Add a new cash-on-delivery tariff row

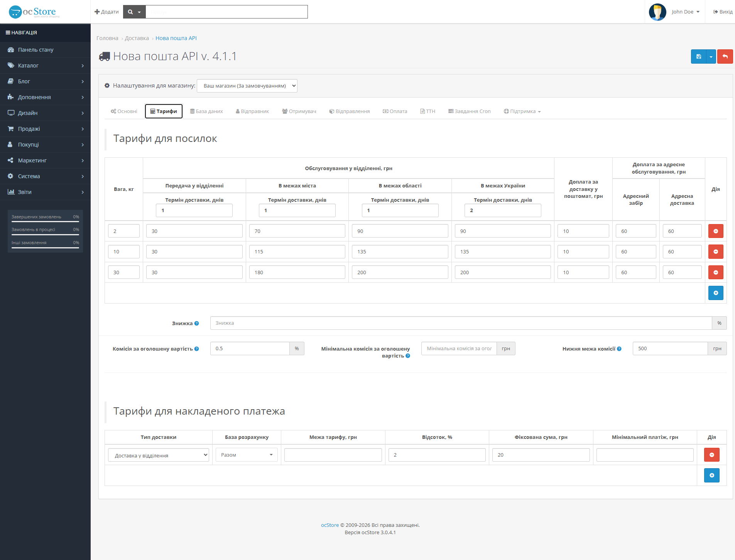[x=712, y=475]
